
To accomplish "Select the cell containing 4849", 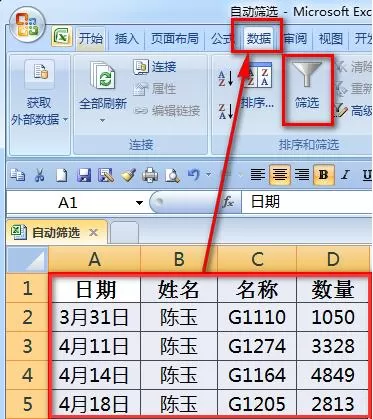I will pyautogui.click(x=333, y=375).
